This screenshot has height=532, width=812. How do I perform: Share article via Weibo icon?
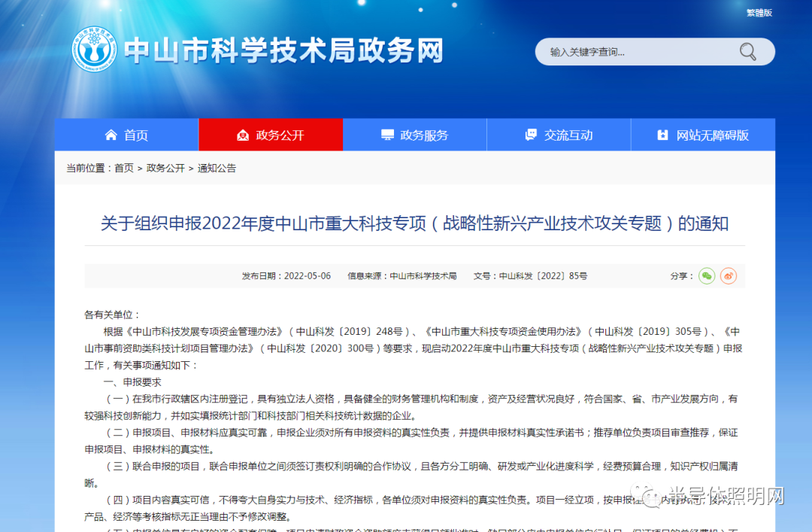point(728,276)
